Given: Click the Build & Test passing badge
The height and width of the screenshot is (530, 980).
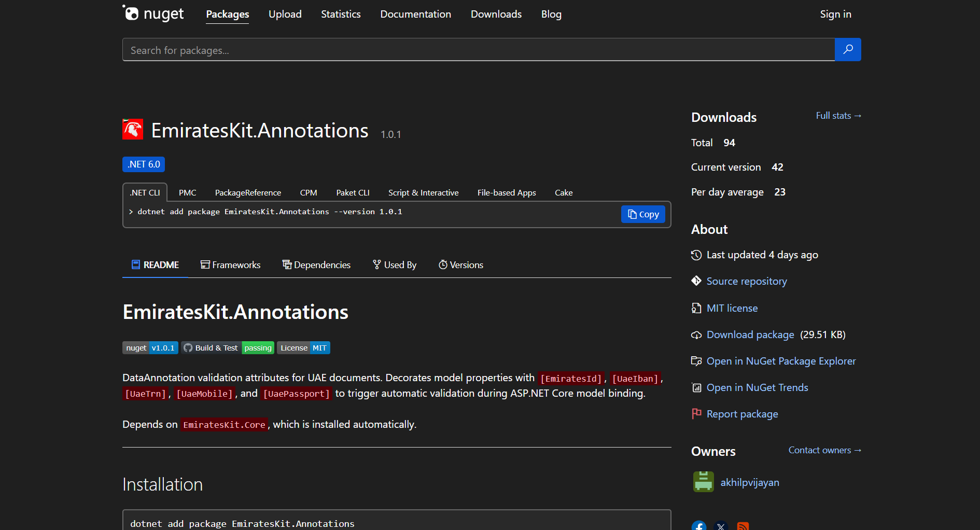Looking at the screenshot, I should 227,347.
